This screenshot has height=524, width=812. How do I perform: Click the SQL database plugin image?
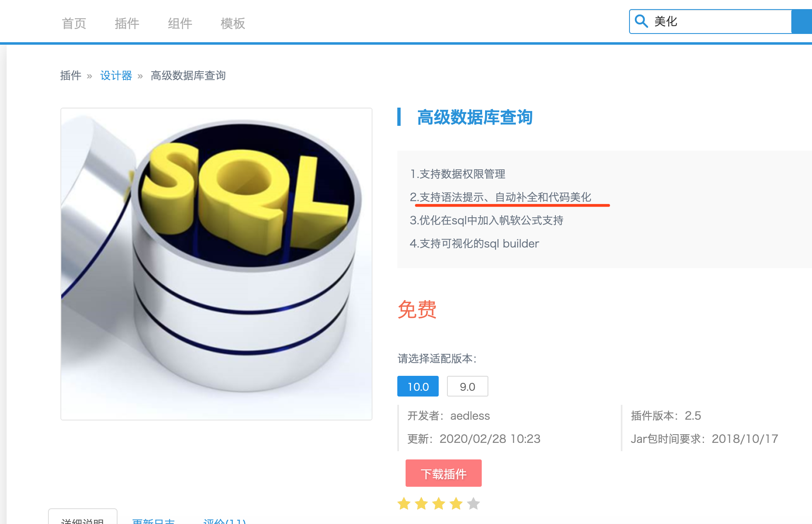(x=216, y=264)
